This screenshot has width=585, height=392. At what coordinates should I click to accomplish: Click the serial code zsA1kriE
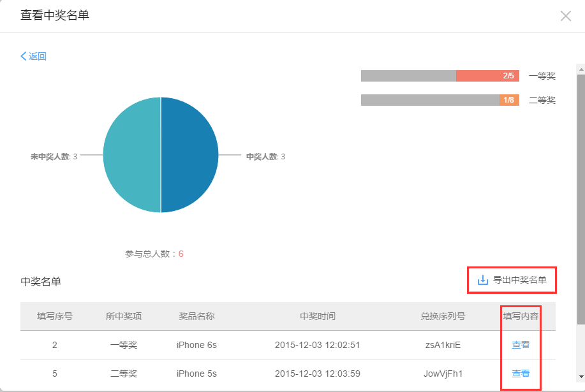443,345
